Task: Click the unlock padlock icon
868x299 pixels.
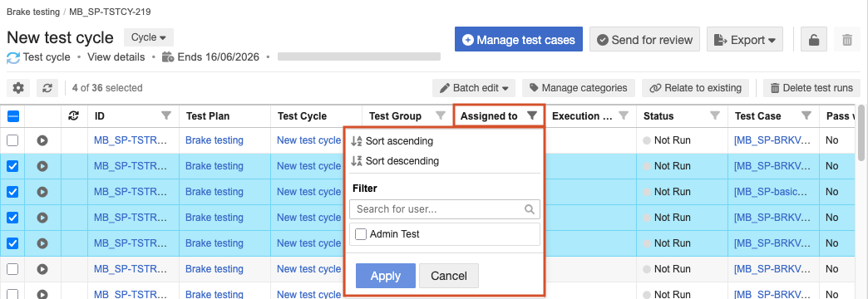Action: (814, 40)
